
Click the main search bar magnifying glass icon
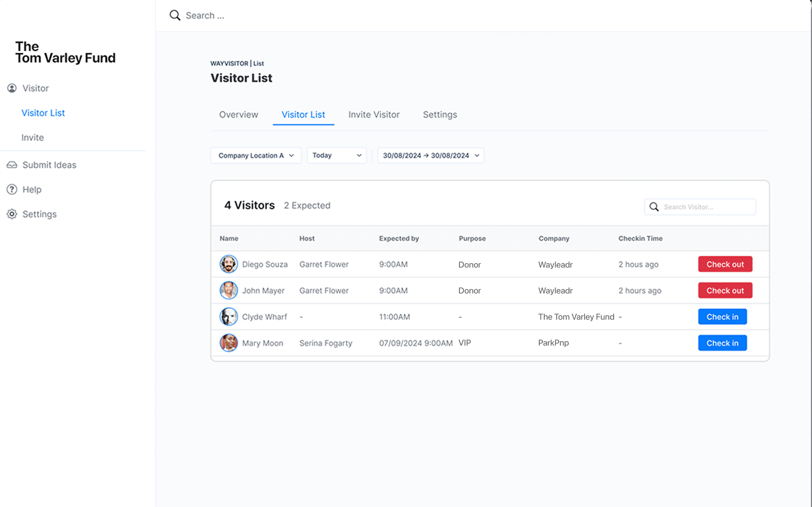(175, 15)
